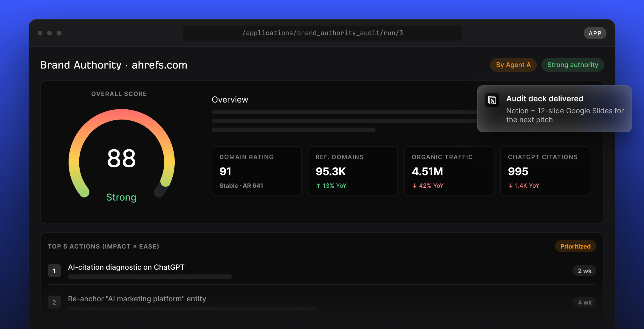The height and width of the screenshot is (329, 644).
Task: Select the Ref. Domains card
Action: 353,171
